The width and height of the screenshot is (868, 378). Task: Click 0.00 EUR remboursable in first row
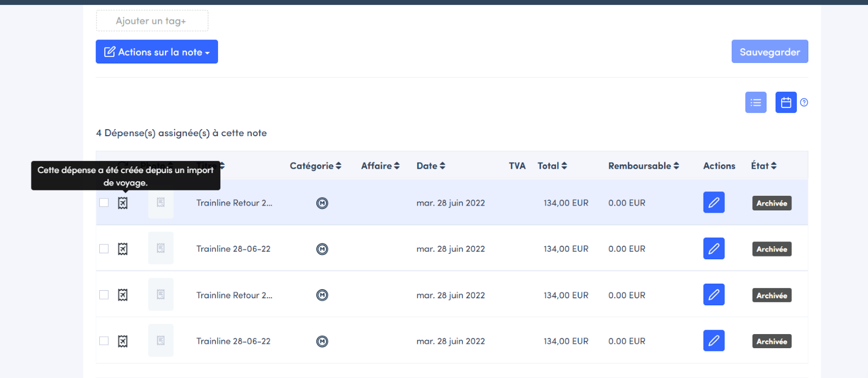(x=627, y=203)
